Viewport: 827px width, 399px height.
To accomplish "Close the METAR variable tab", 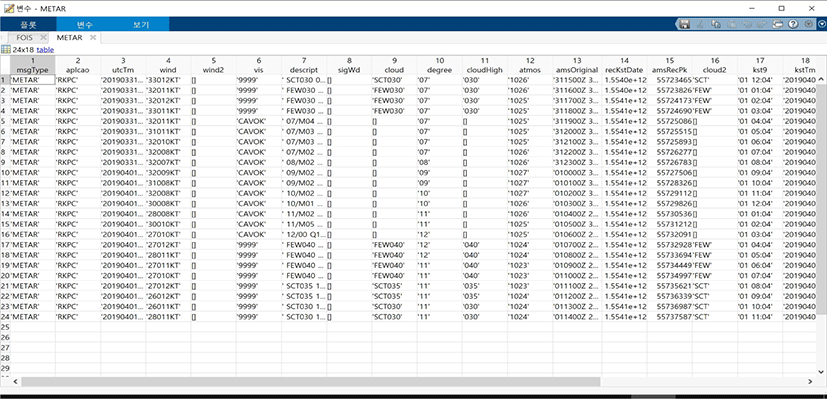I will point(93,37).
